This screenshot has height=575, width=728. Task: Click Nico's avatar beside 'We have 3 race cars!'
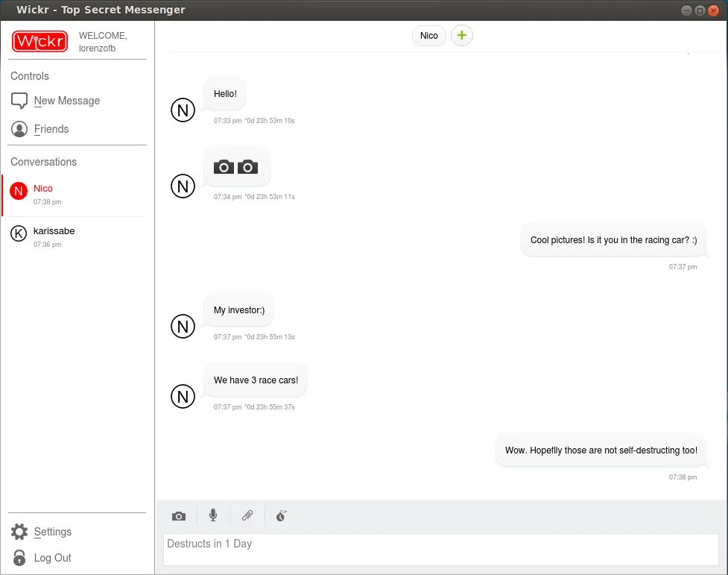183,397
